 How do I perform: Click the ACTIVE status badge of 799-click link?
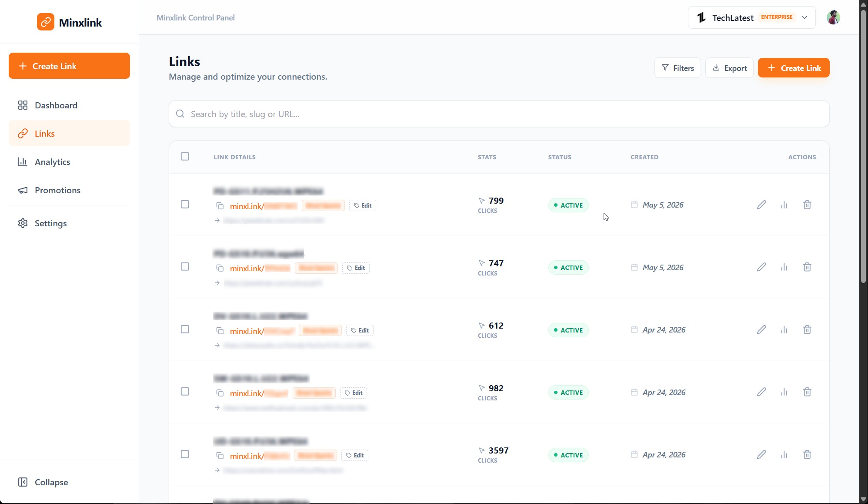(x=568, y=205)
